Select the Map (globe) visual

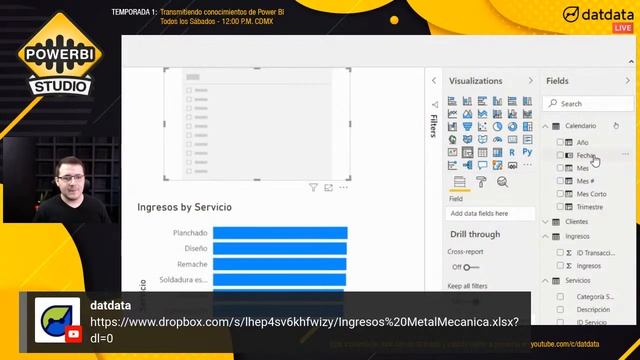pos(452,140)
